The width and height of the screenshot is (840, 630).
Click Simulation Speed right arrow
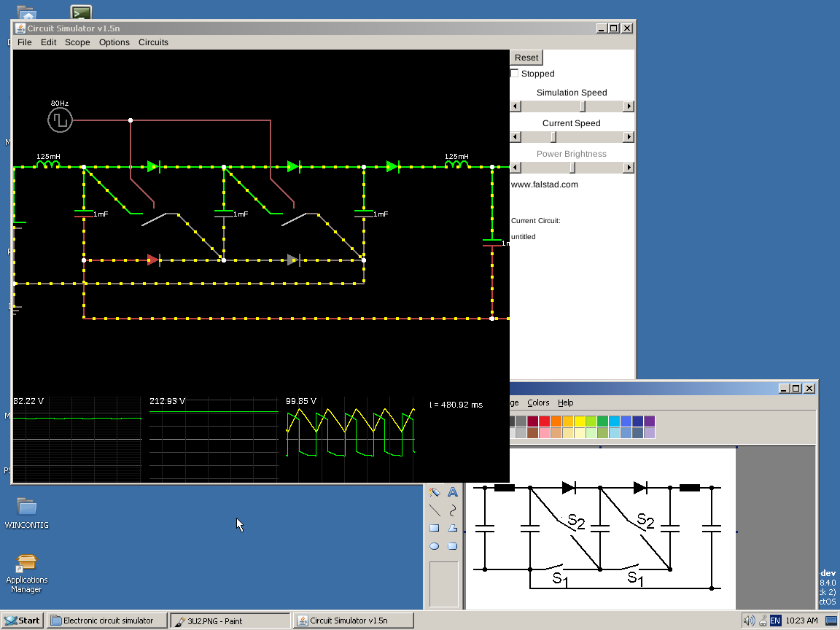[629, 106]
